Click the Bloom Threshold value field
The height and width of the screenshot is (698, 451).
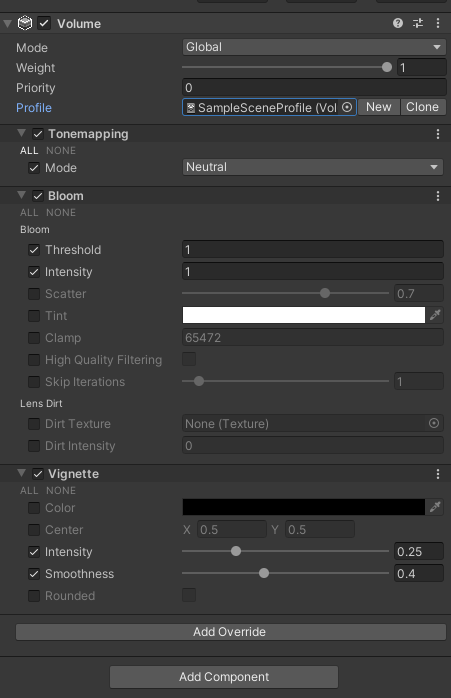pyautogui.click(x=313, y=249)
